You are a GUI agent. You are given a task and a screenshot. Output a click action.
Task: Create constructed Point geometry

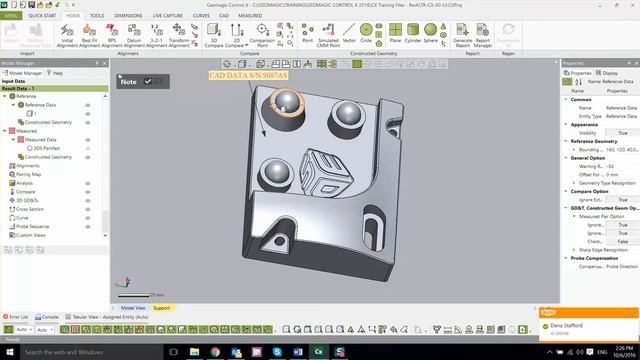[x=307, y=33]
